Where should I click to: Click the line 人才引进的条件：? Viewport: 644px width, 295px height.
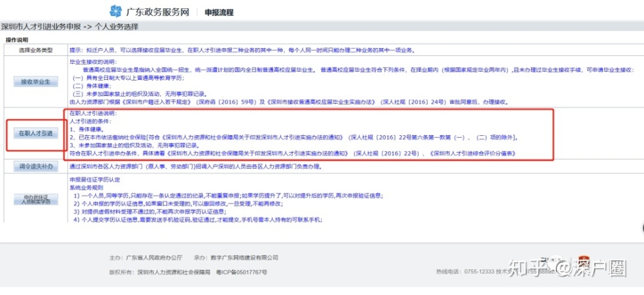pyautogui.click(x=90, y=121)
